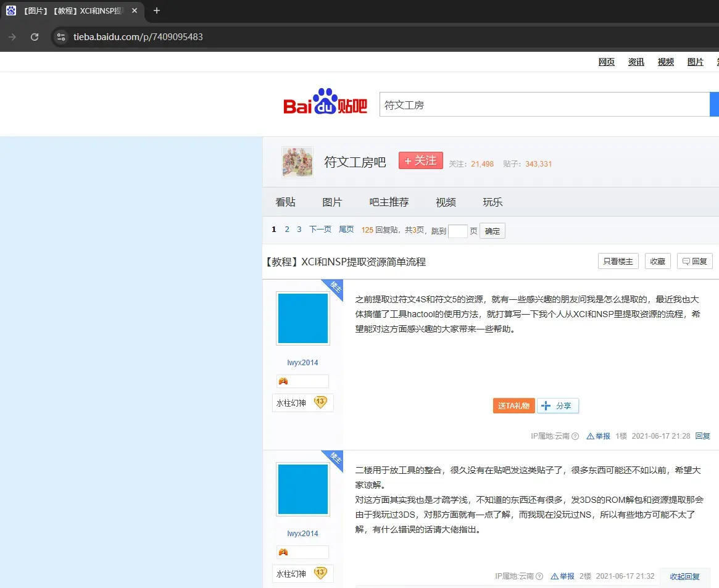
Task: Click 水柱幻神 title in 1楼 post
Action: pos(291,403)
